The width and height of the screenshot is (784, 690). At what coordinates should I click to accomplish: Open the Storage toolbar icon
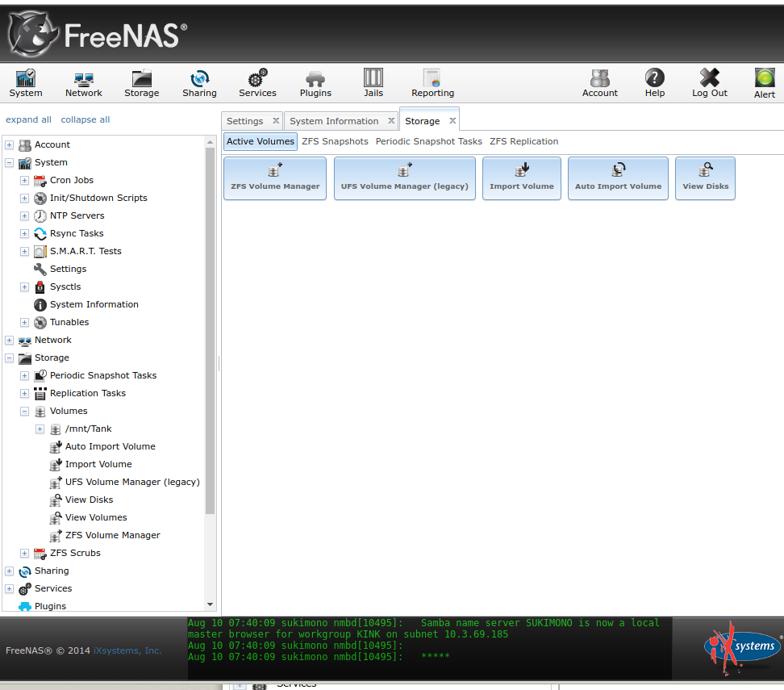(141, 83)
